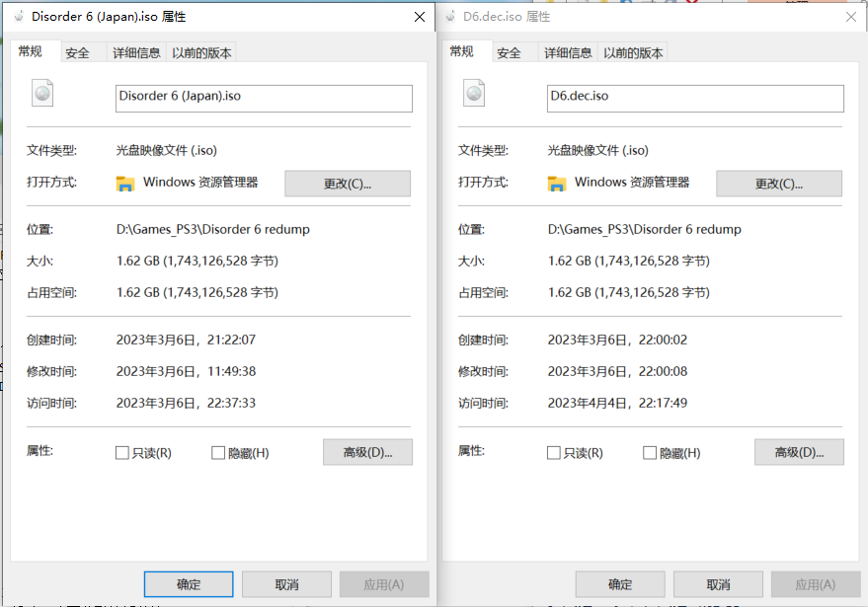This screenshot has width=868, height=607.
Task: Click location path in D6.dec.iso window
Action: [x=645, y=229]
